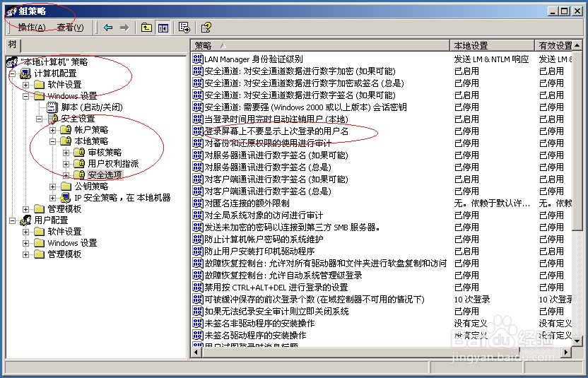This screenshot has height=378, width=588.
Task: Click icon of 对全局系统对象的访问进行审计 policy
Action: 198,215
